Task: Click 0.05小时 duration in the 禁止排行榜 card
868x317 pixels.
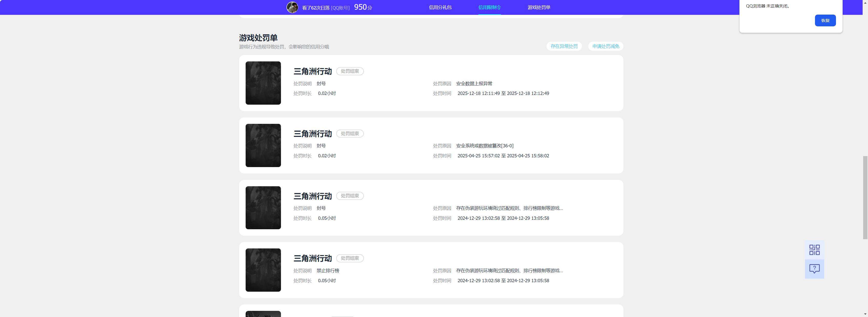Action: [x=327, y=281]
